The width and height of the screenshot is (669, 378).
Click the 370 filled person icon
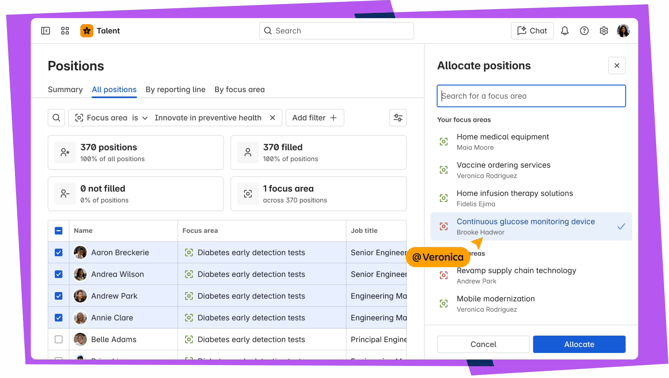click(x=247, y=152)
